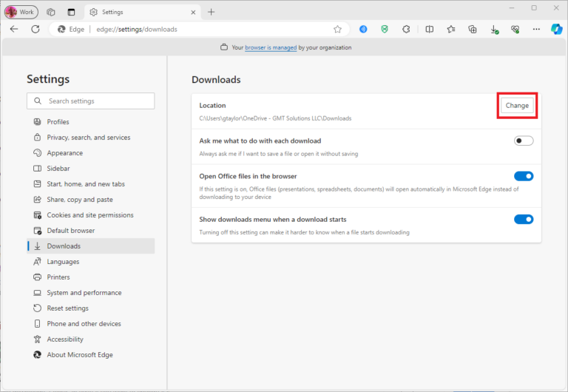Open Start, home, and new tabs section
The height and width of the screenshot is (392, 568).
(90, 184)
